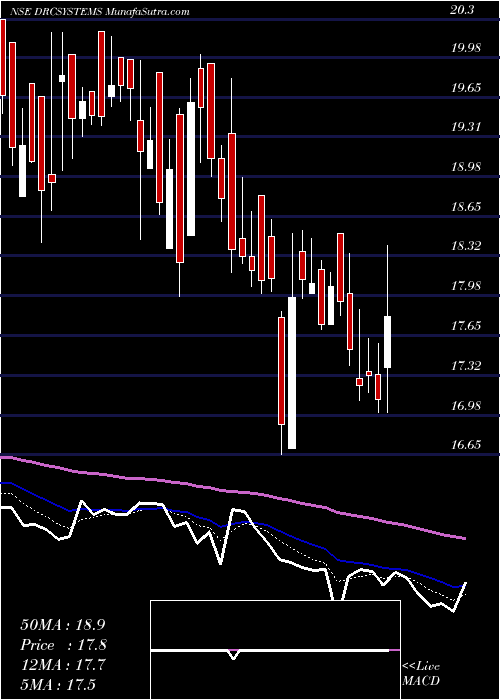Click the pink 50MA line
This screenshot has height=700, width=500.
tap(232, 491)
